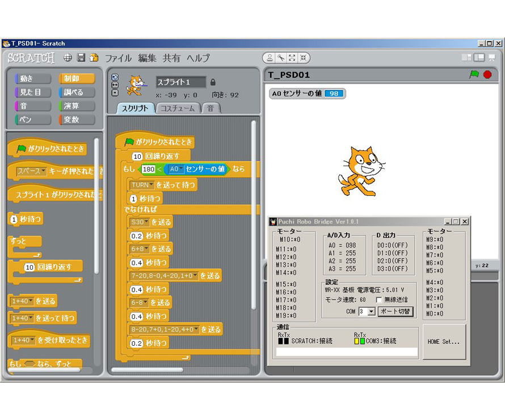The height and width of the screenshot is (420, 505).
Task: Click the globe language icon
Action: pyautogui.click(x=68, y=58)
